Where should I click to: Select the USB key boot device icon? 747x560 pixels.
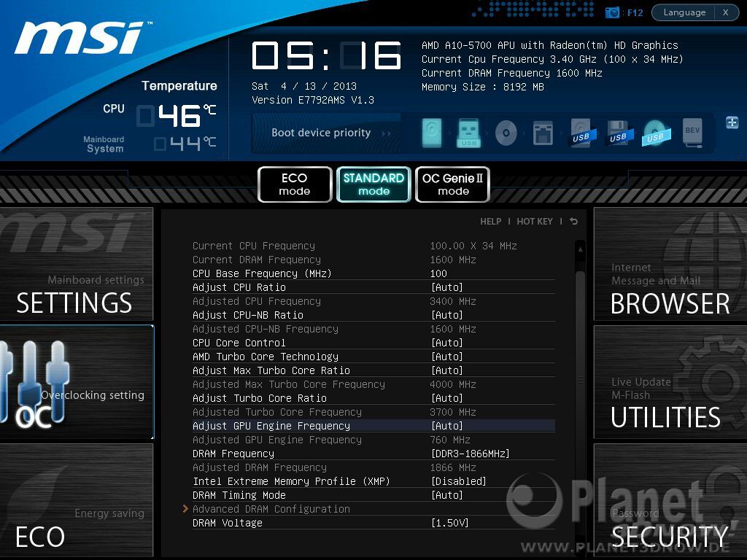click(x=468, y=133)
